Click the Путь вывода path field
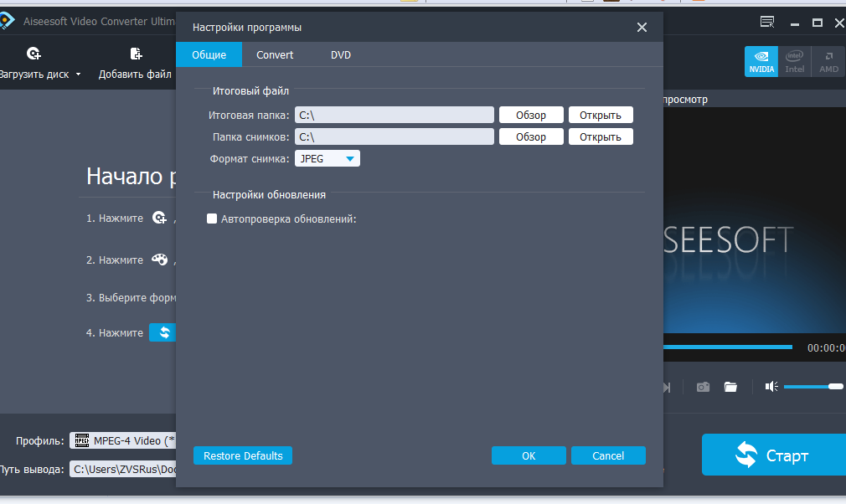The height and width of the screenshot is (504, 846). (122, 469)
